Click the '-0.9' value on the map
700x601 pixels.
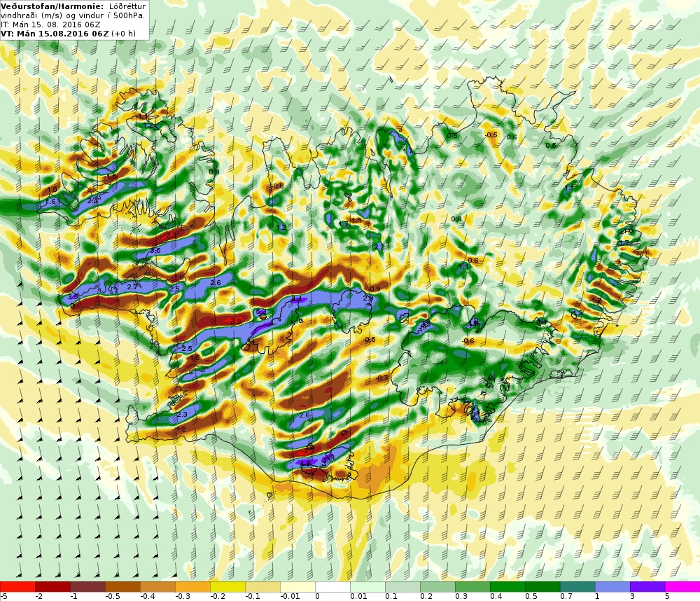click(x=374, y=289)
